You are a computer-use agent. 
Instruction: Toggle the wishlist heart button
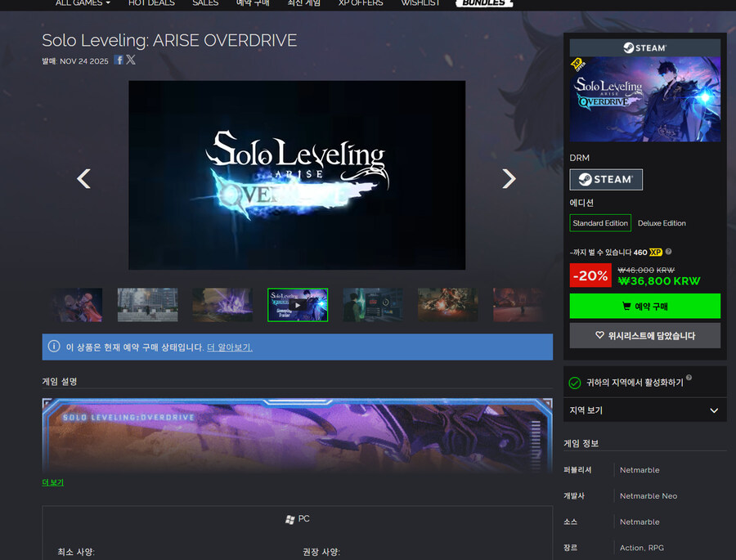[644, 335]
